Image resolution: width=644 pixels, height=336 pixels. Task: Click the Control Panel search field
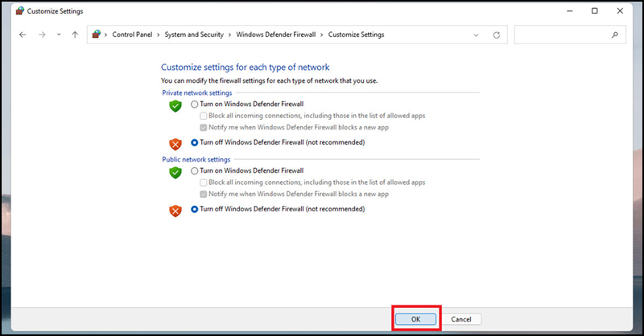570,35
